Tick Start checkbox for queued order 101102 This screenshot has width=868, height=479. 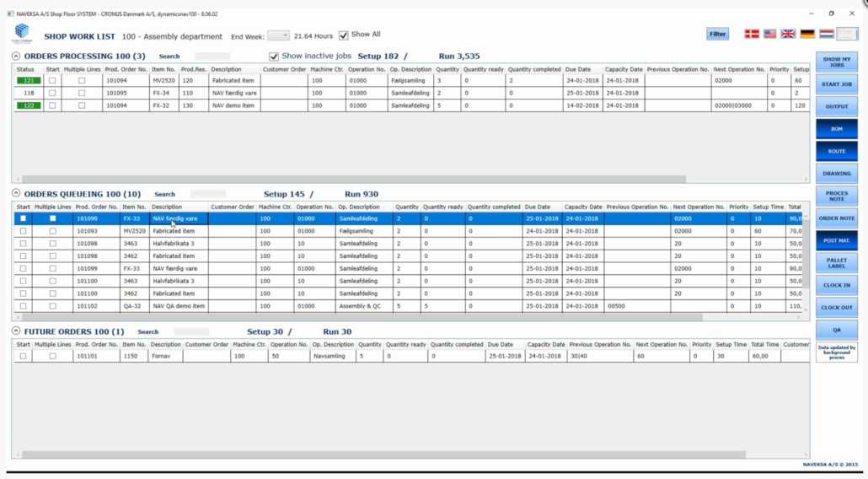point(23,305)
